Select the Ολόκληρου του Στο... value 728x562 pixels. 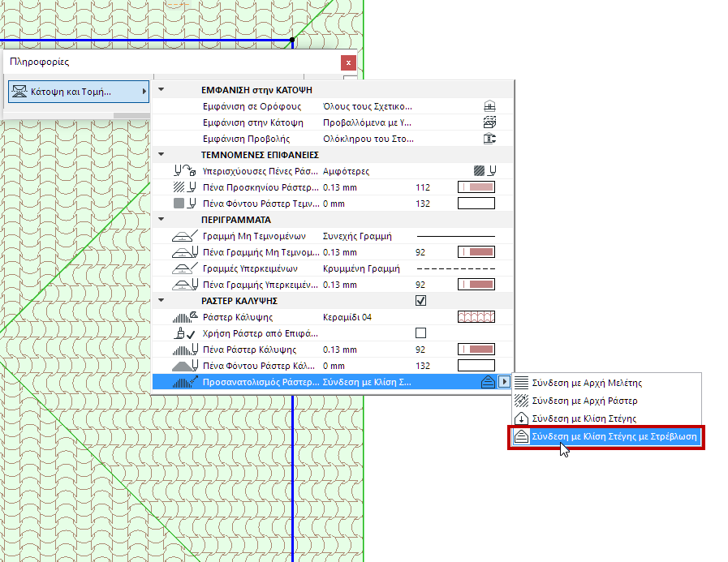click(368, 139)
